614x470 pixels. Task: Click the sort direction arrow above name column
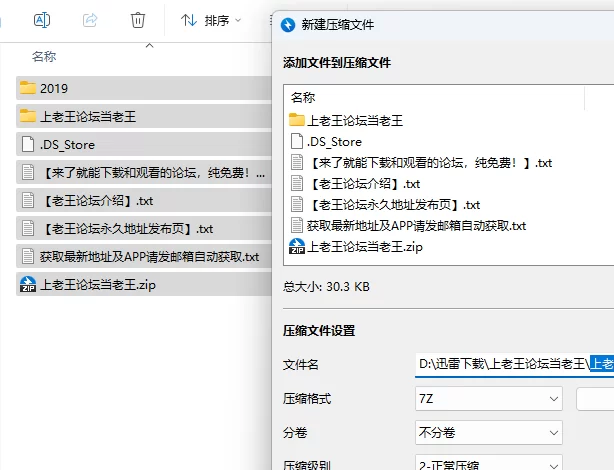click(149, 46)
